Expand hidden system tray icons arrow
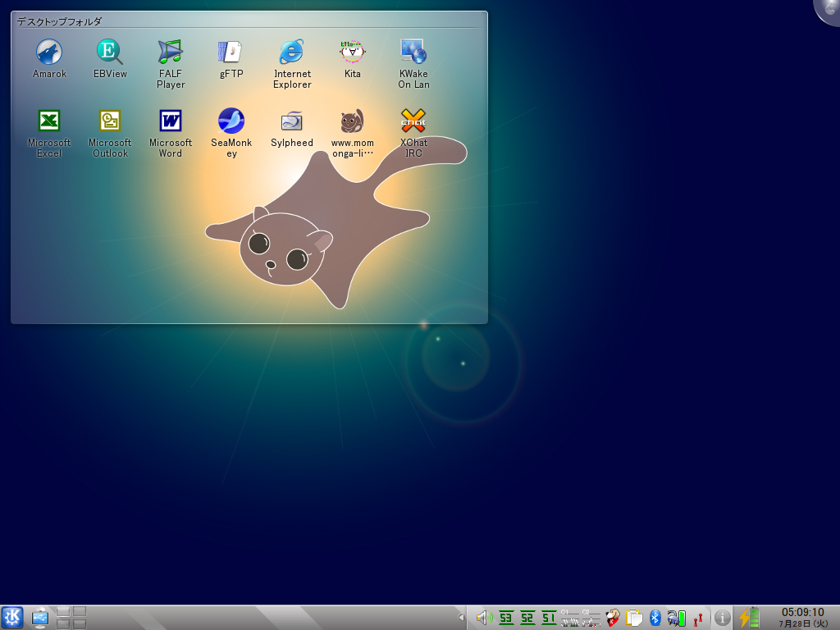 [x=461, y=618]
